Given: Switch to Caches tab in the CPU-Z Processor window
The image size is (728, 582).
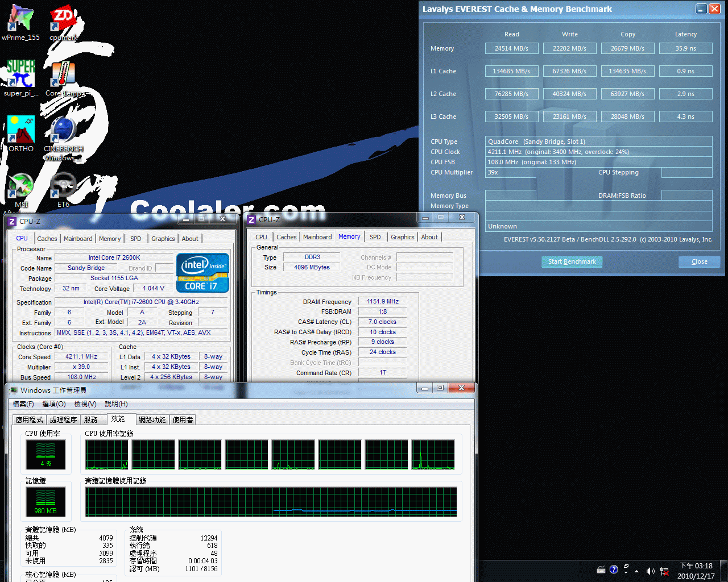Looking at the screenshot, I should (x=47, y=239).
